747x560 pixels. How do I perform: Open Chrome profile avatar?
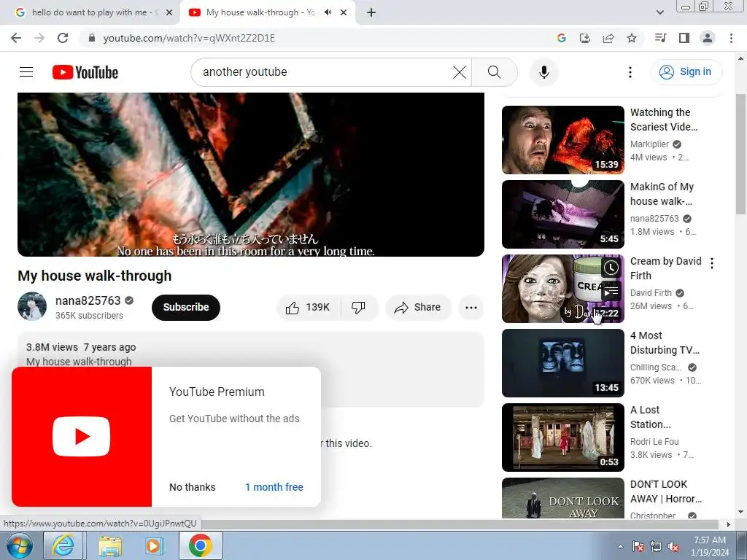[x=708, y=38]
